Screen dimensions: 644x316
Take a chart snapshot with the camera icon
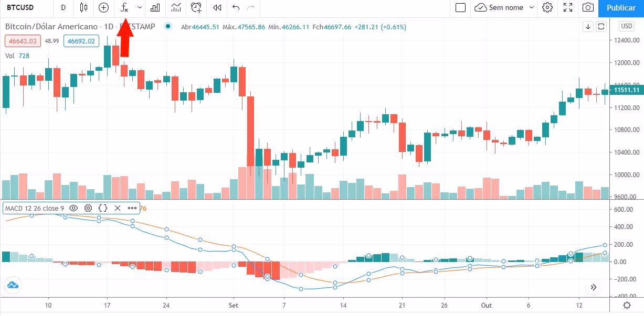click(x=588, y=8)
